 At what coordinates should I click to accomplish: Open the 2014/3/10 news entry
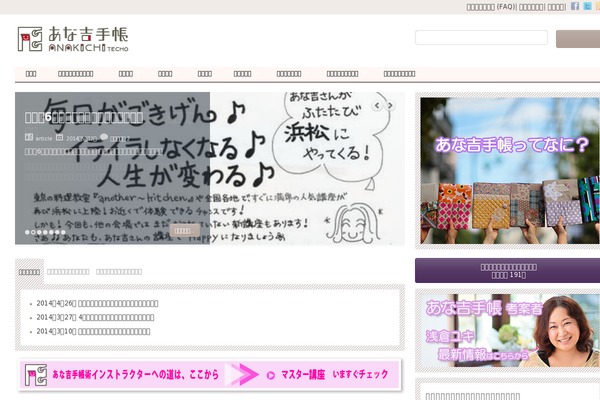tap(93, 331)
